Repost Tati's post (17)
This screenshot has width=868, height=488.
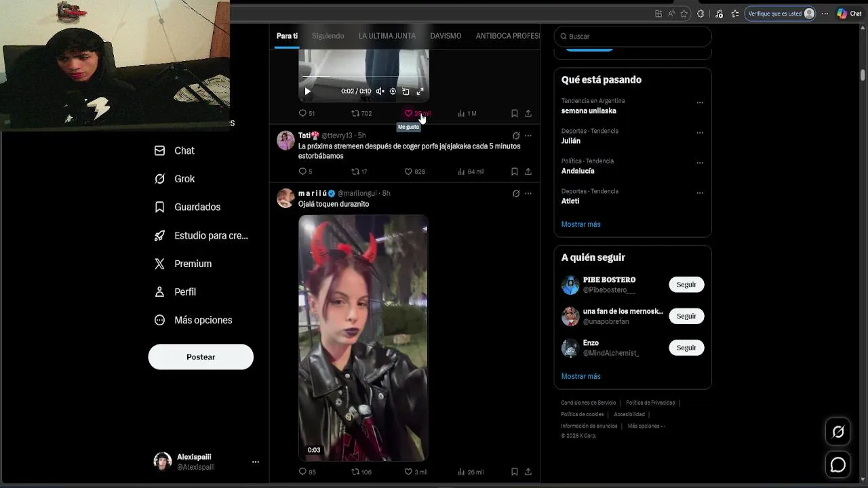[x=359, y=171]
